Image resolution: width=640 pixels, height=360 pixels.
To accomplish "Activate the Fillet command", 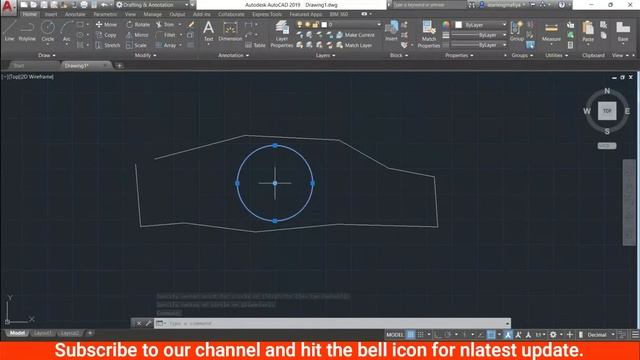I will [166, 35].
